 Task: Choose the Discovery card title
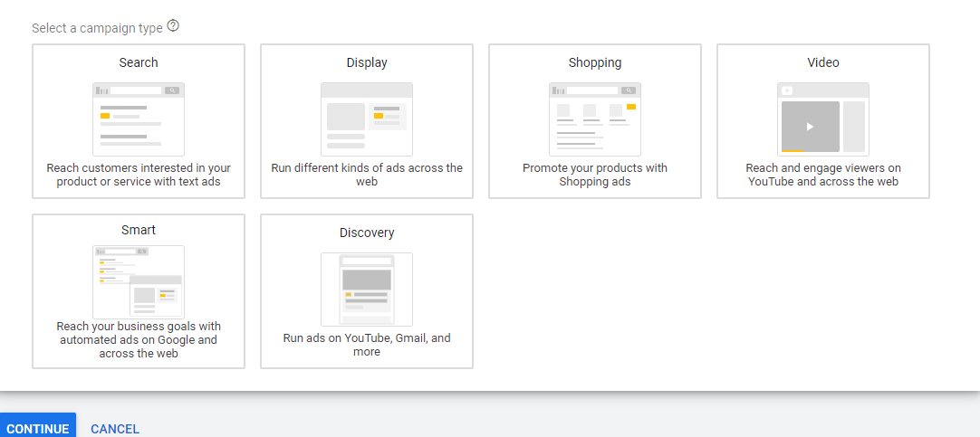pyautogui.click(x=367, y=233)
